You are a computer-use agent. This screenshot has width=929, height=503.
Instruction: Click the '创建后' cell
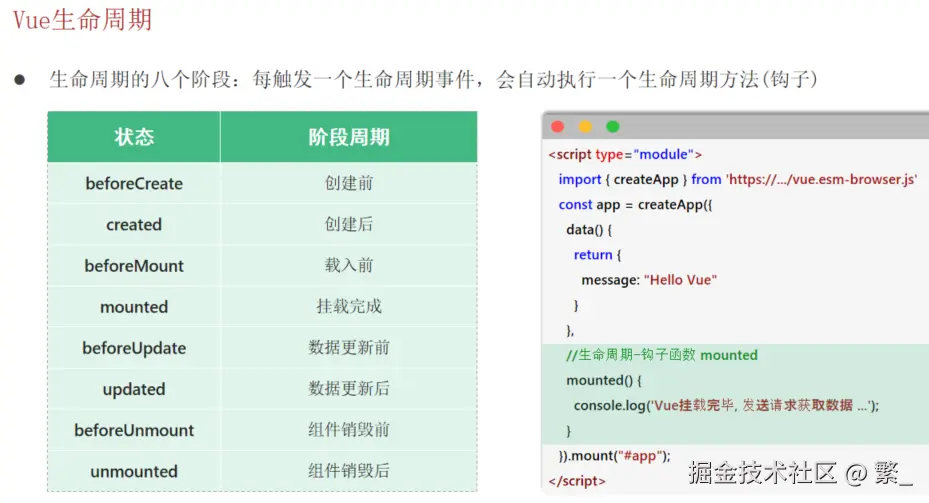pos(348,225)
